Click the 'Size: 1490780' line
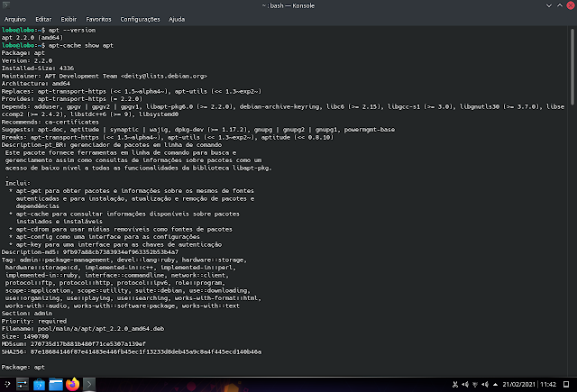The height and width of the screenshot is (392, 577). point(25,336)
